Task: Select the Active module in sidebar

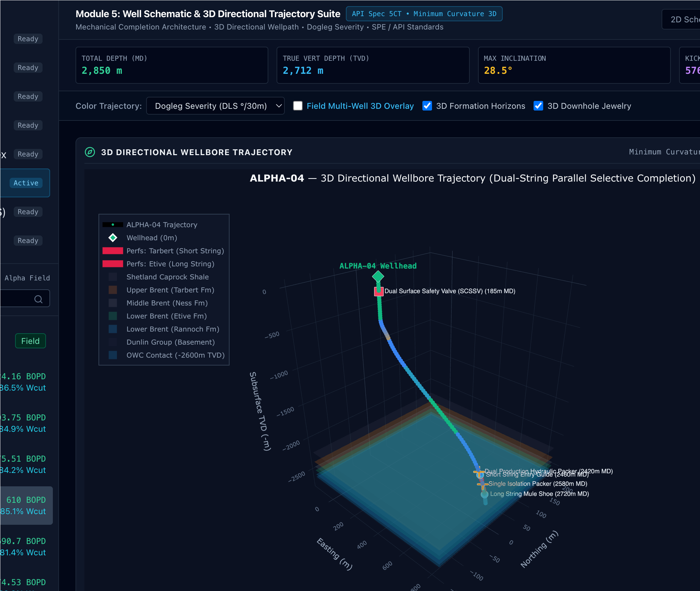Action: 25,183
